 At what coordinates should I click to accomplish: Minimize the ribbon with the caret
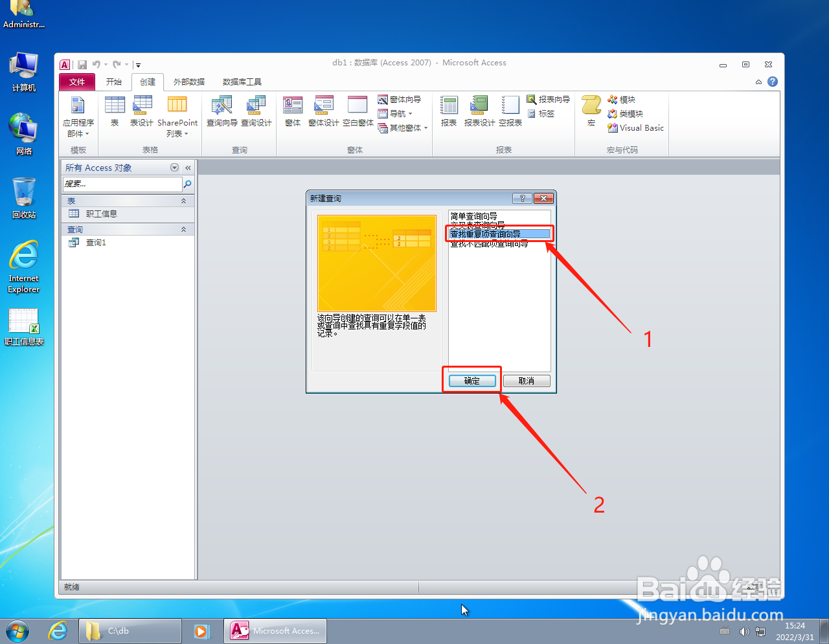pos(758,82)
